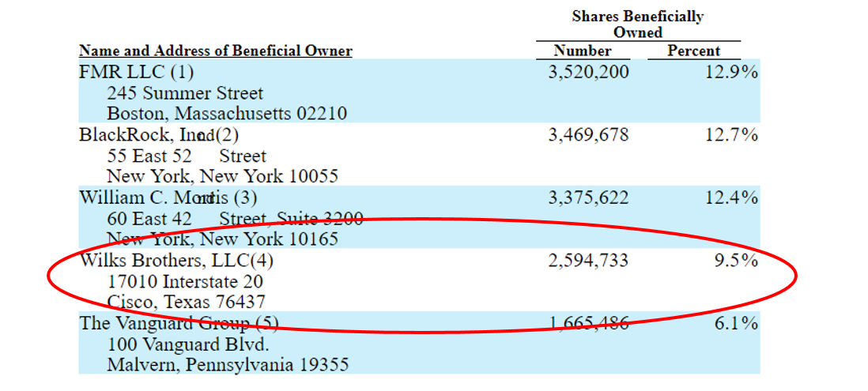The width and height of the screenshot is (868, 391).
Task: Click the 12.7% value
Action: tap(732, 135)
